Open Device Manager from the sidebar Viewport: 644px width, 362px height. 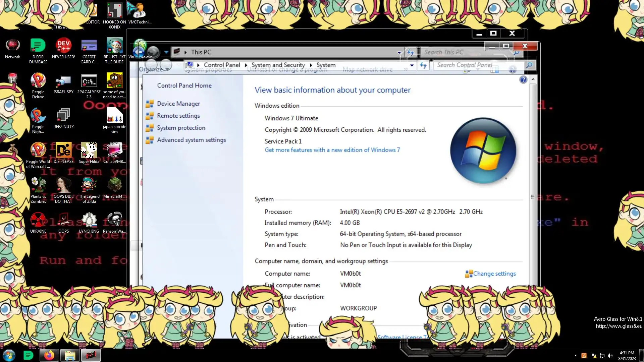(178, 104)
